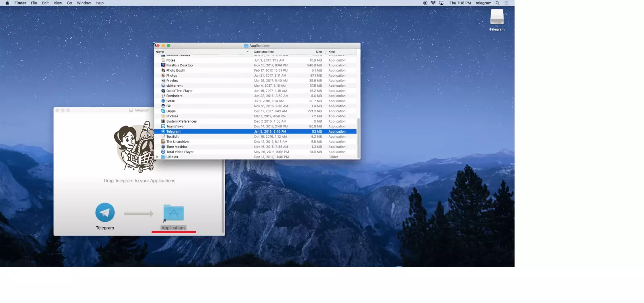Select the 'Time Machine' row name
Image resolution: width=644 pixels, height=303 pixels.
[x=177, y=147]
